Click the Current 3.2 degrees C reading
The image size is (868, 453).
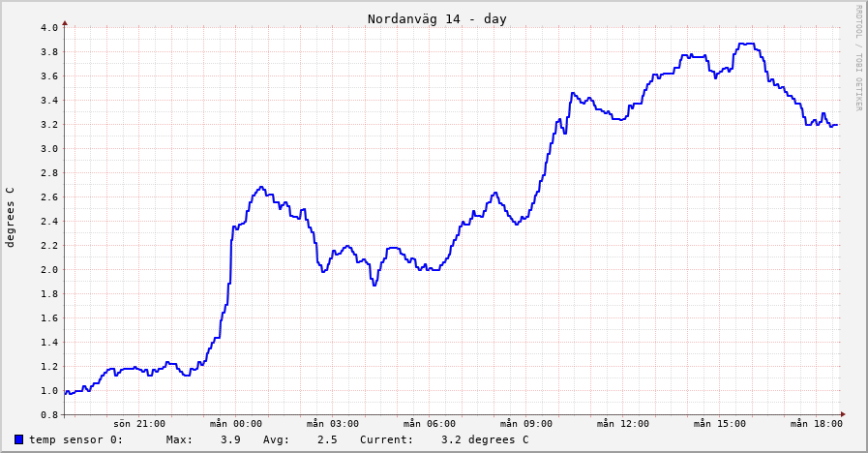coord(484,439)
